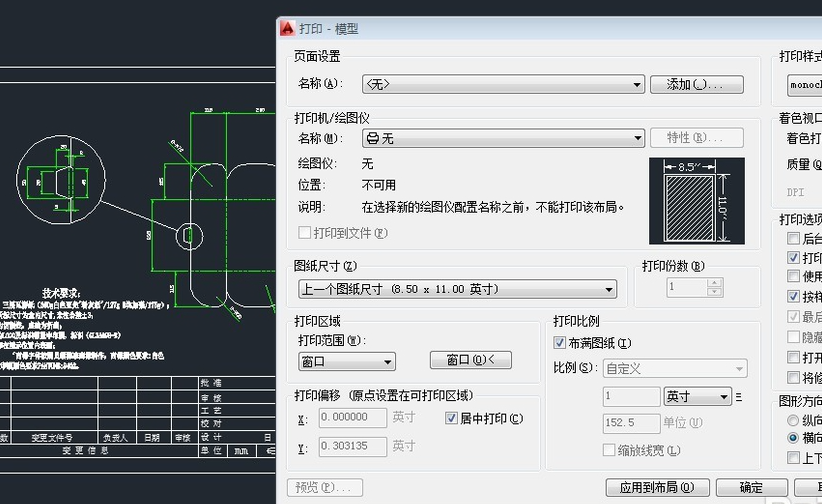Expand the printer/plotter name dropdown
The height and width of the screenshot is (504, 822).
(502, 138)
